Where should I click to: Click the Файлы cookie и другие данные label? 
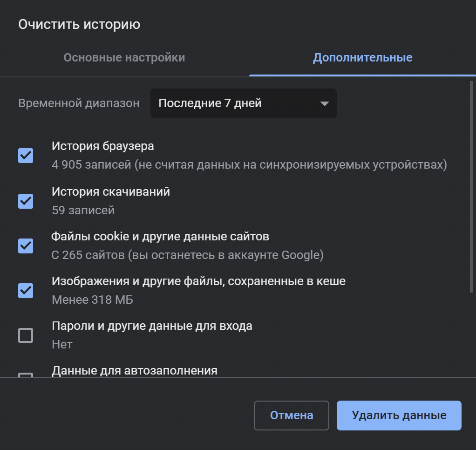[160, 237]
